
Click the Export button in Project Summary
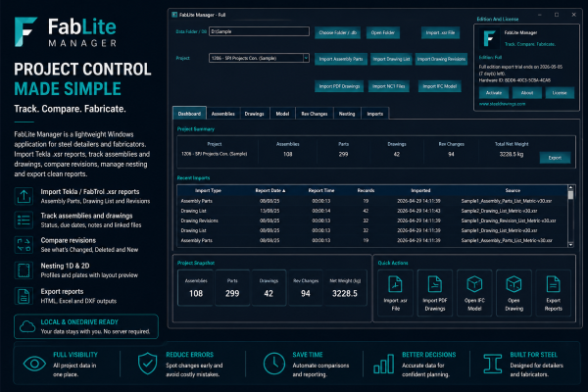[555, 158]
